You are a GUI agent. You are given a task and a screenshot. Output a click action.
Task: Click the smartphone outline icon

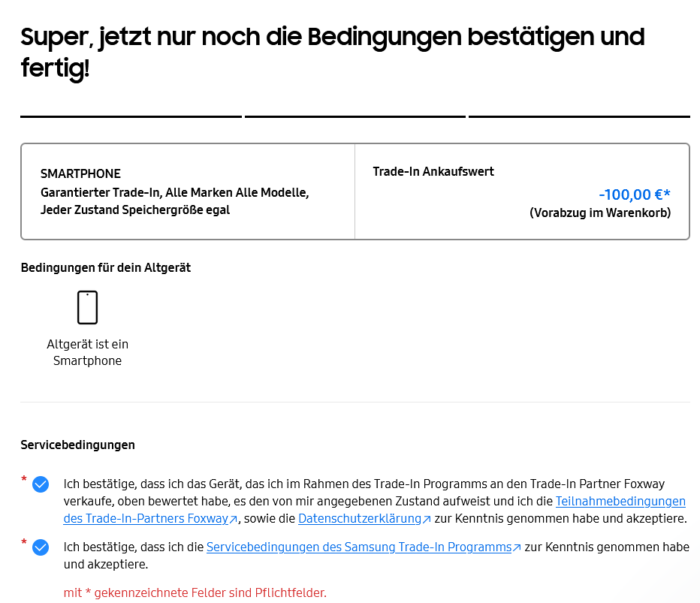[x=87, y=307]
